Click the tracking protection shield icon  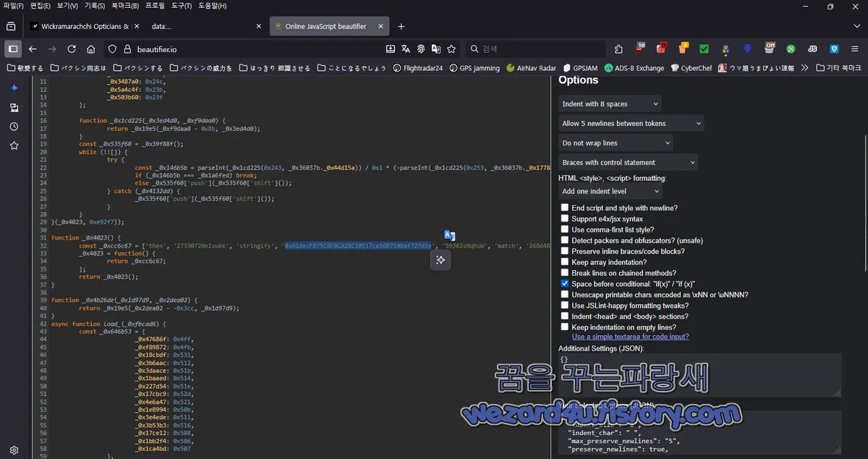click(112, 49)
